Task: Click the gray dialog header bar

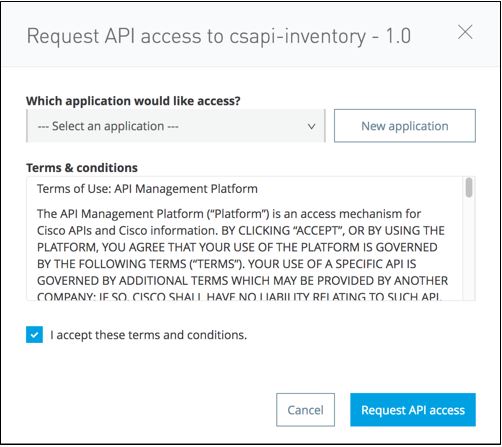Action: tap(251, 35)
